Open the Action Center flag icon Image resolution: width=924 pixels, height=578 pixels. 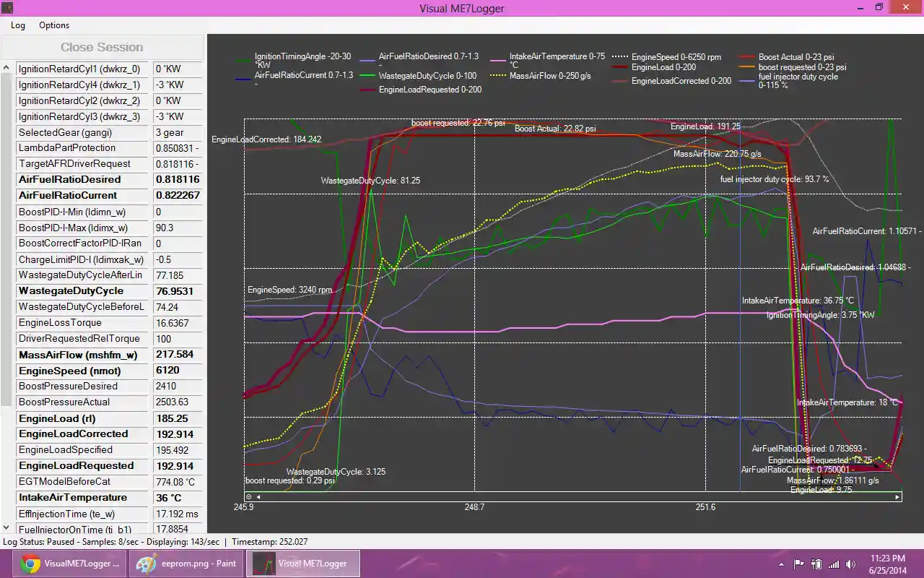click(799, 564)
